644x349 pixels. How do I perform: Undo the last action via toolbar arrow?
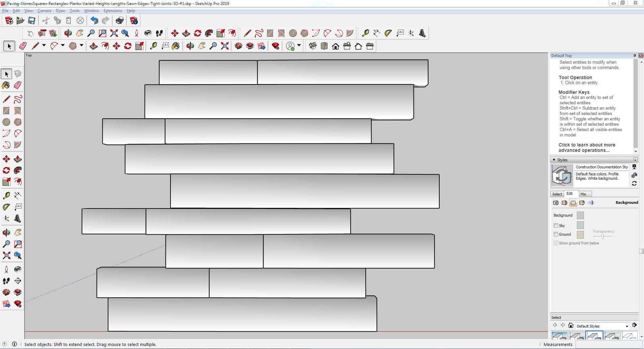tap(94, 21)
